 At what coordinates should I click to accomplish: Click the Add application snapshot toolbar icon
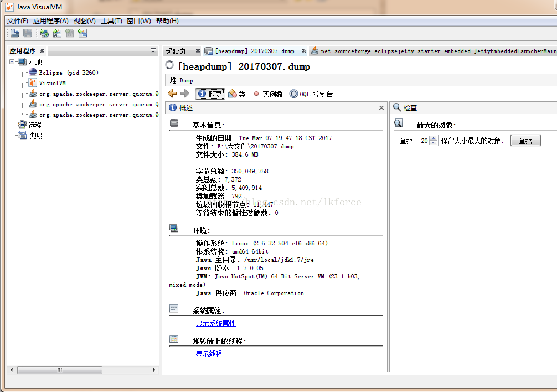(x=82, y=33)
